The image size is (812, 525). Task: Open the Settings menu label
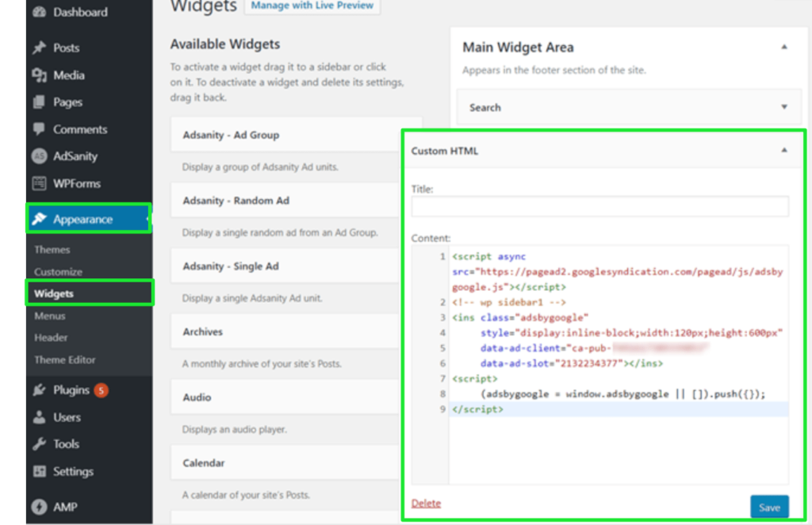point(73,471)
